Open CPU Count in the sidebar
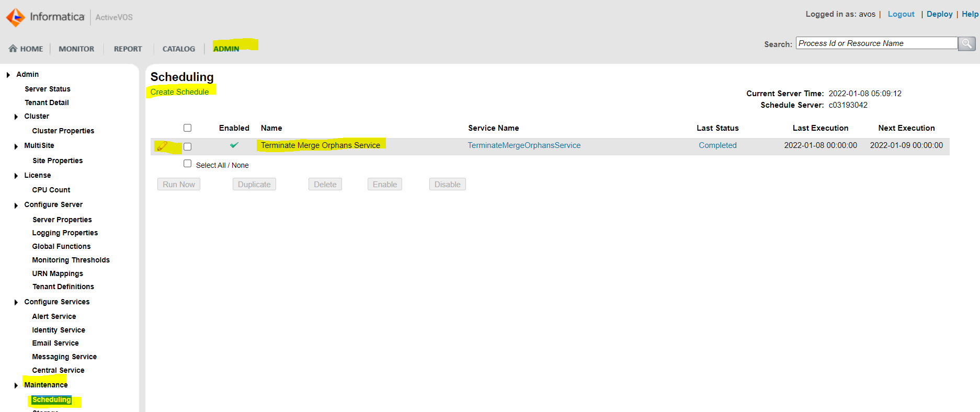Screen dimensions: 980x412 (x=51, y=190)
